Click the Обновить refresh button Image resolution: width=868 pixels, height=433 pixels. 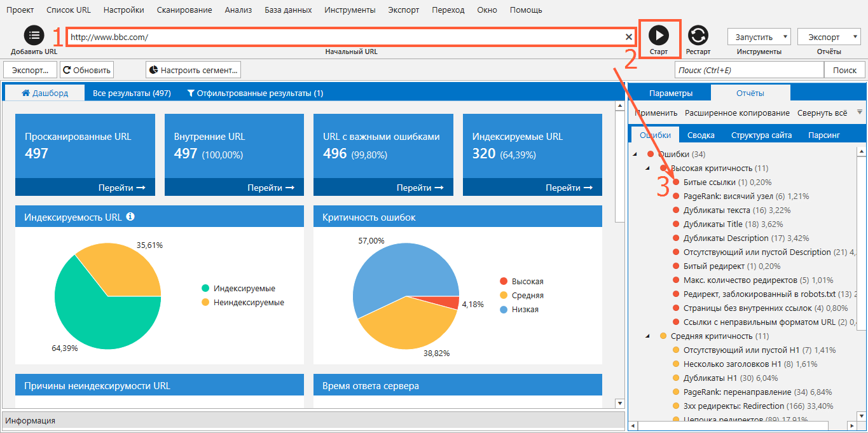point(87,70)
